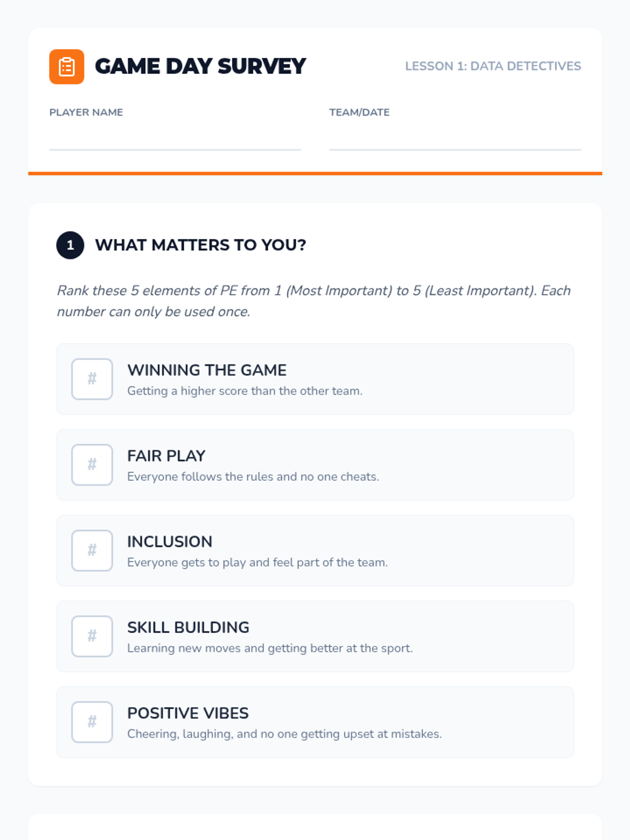Click the What Matters To You? heading
Image resolution: width=630 pixels, height=840 pixels.
coord(201,245)
